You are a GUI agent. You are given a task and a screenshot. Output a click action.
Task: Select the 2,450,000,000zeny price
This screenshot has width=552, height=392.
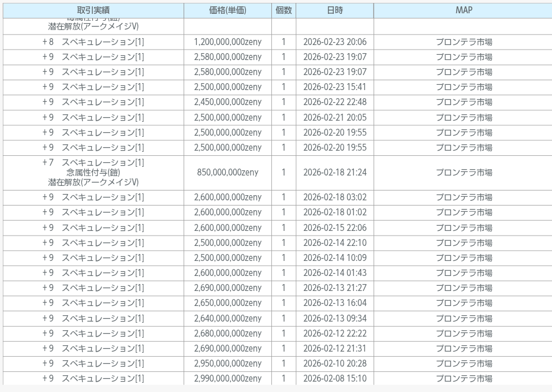click(227, 102)
